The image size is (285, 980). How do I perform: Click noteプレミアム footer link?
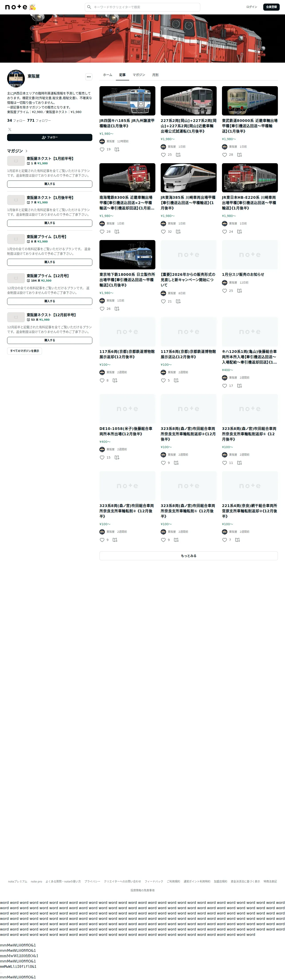tap(18, 881)
